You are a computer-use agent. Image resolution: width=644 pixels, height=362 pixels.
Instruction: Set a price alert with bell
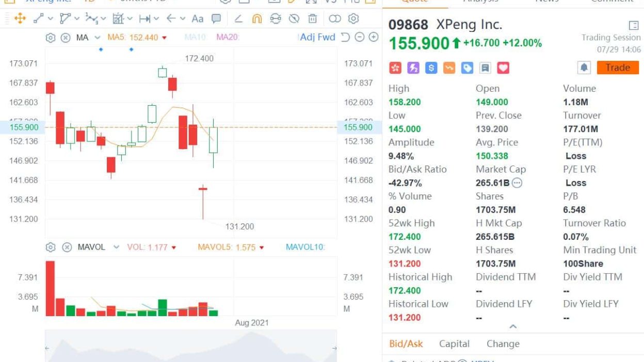[x=584, y=68]
